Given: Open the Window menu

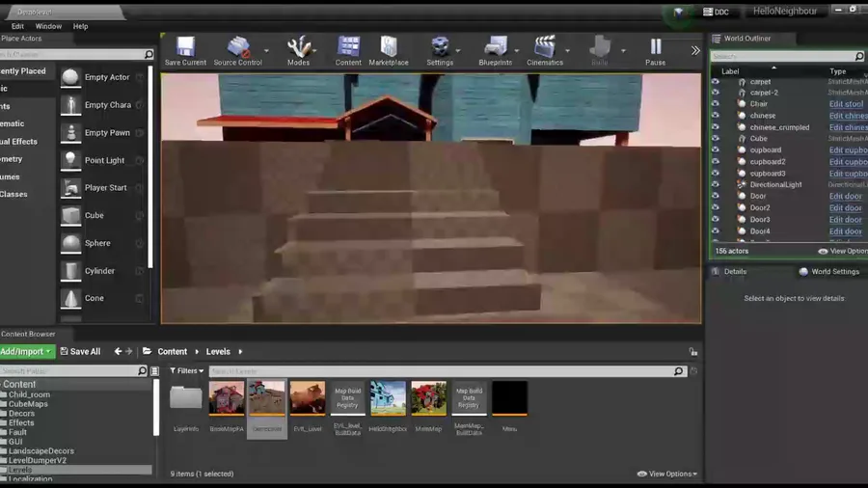Looking at the screenshot, I should point(49,26).
